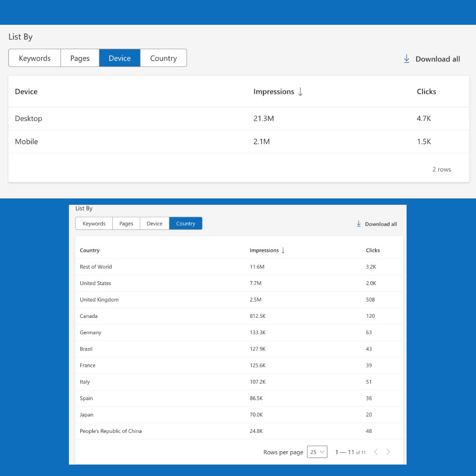Click 70.0K impressions value
Viewport: 476px width, 476px height.
point(256,415)
